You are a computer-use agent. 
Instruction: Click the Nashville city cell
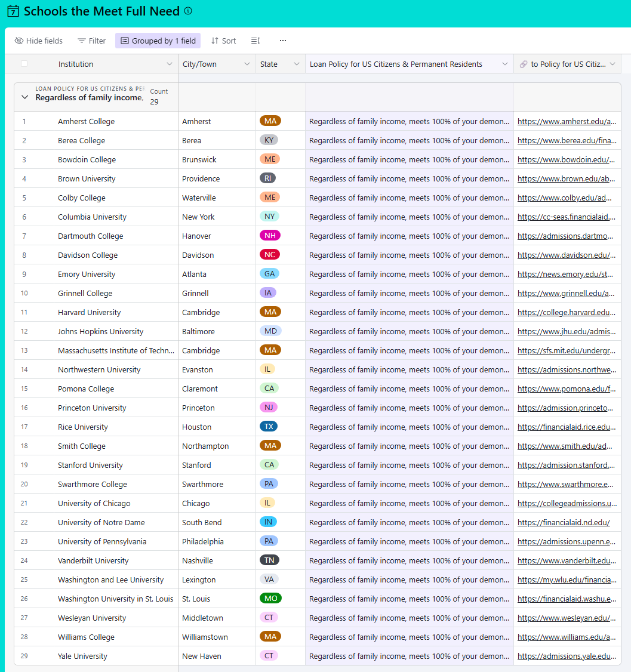click(217, 560)
